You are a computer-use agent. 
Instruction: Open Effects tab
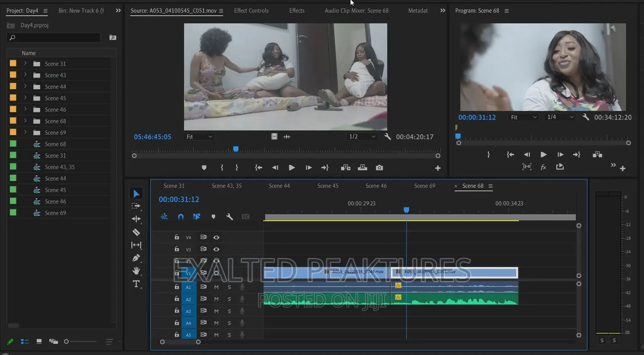pyautogui.click(x=297, y=10)
